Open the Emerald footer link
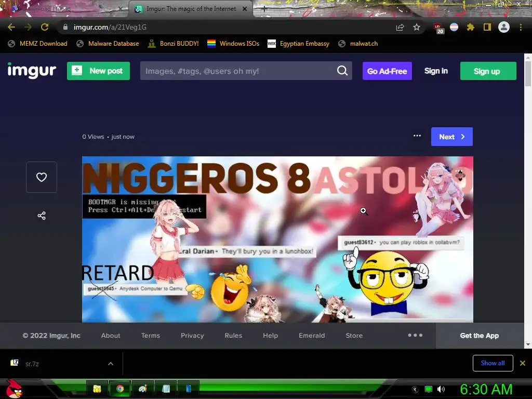 (x=312, y=336)
